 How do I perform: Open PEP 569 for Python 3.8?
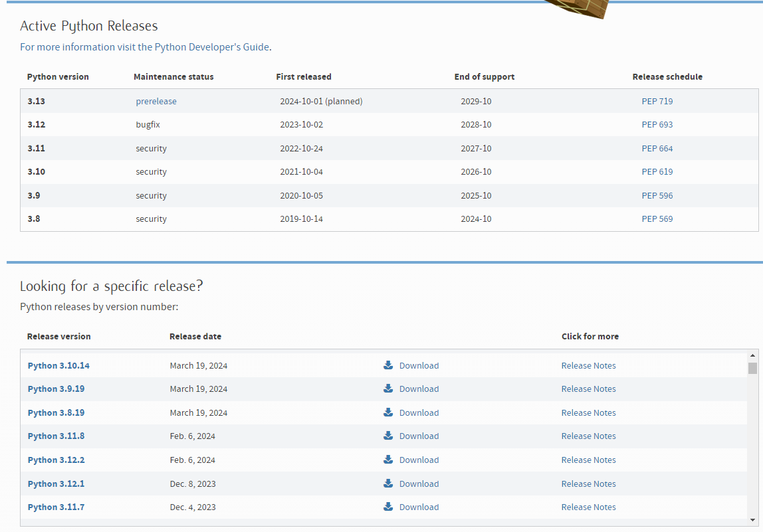pyautogui.click(x=657, y=219)
